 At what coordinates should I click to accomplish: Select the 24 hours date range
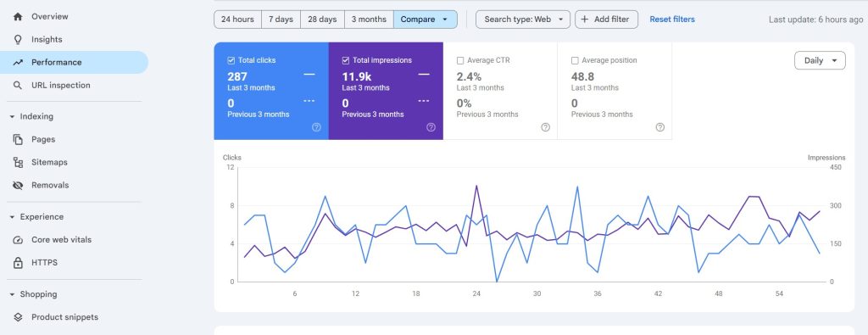pyautogui.click(x=237, y=20)
